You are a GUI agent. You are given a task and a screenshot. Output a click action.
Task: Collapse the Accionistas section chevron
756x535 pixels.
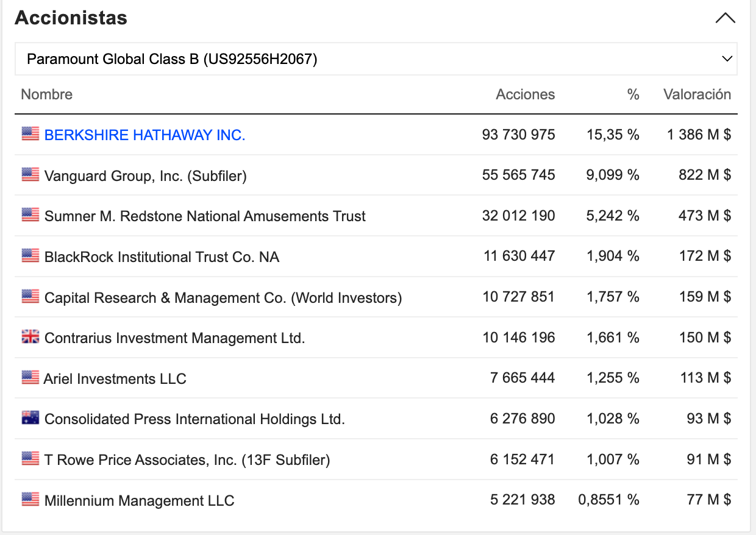pyautogui.click(x=725, y=18)
